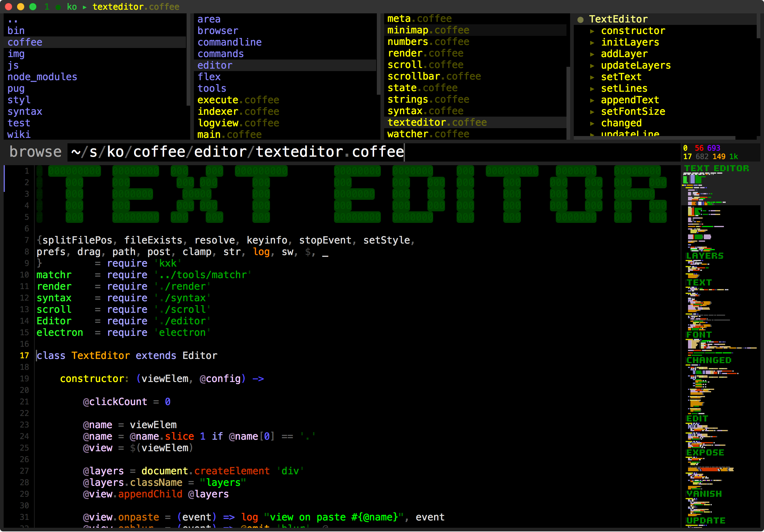Open the js folder
The height and width of the screenshot is (532, 764).
95,66
